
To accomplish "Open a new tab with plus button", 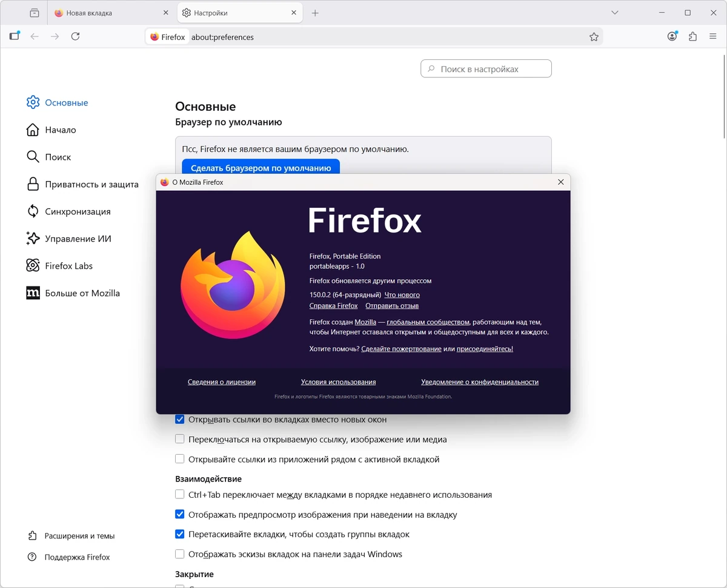I will point(315,13).
